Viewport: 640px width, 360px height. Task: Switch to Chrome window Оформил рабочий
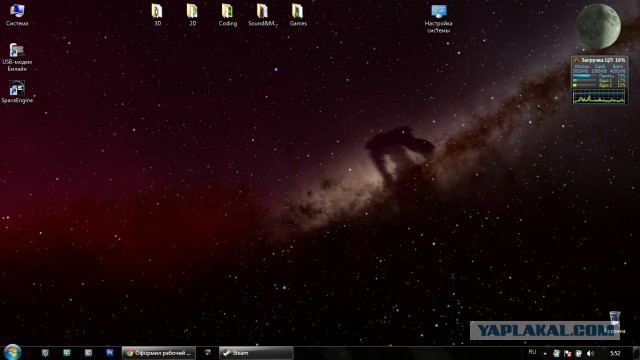[159, 353]
